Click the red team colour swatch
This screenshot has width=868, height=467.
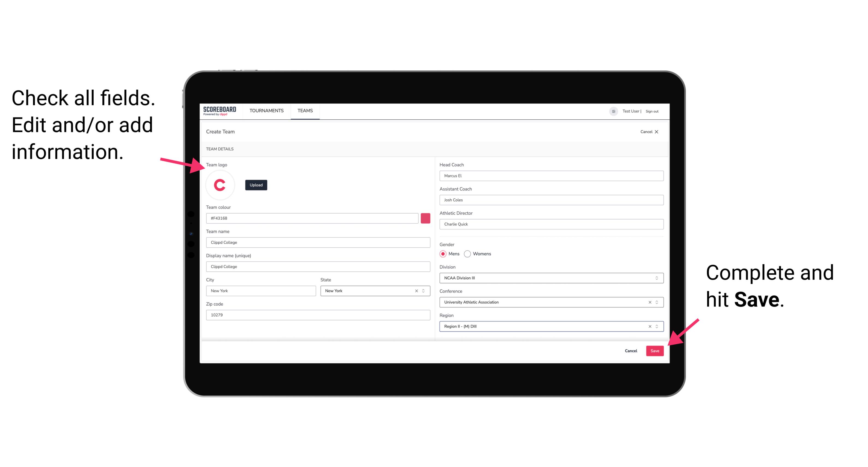click(426, 218)
